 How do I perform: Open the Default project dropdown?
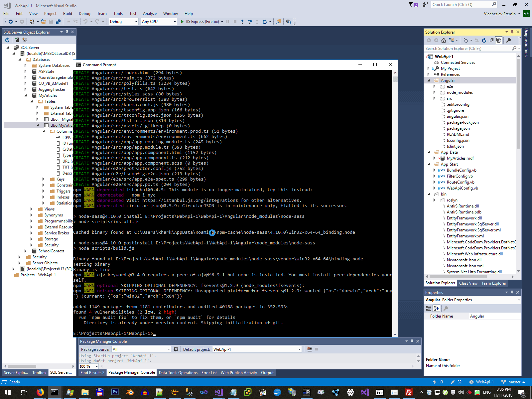click(x=257, y=349)
